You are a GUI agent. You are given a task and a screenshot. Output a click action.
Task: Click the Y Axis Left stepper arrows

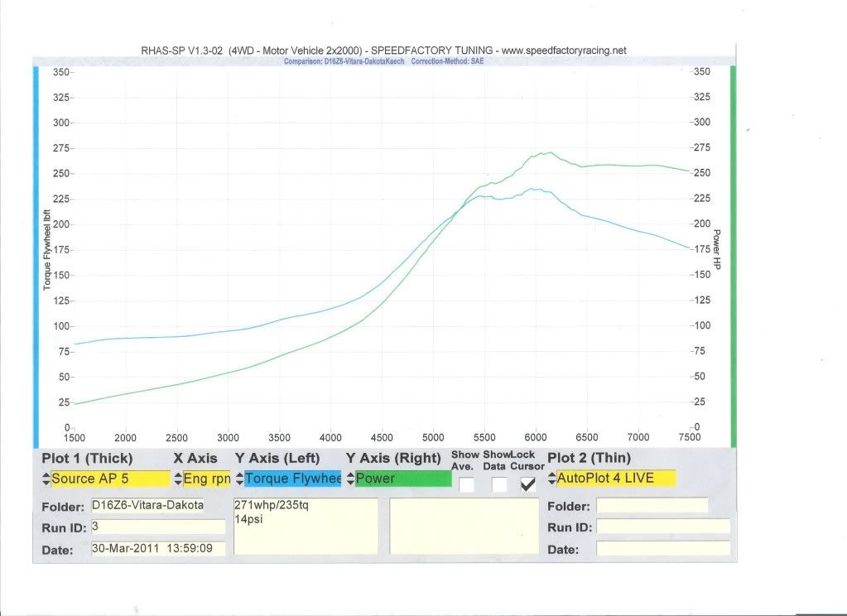pos(239,479)
